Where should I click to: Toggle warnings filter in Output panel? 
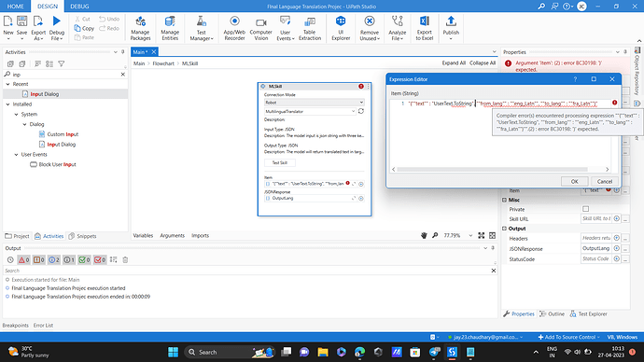coord(39,259)
